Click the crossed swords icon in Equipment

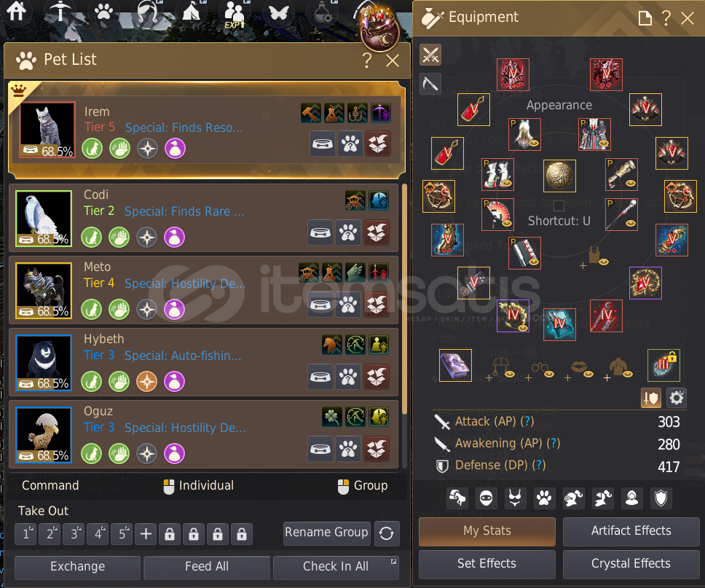click(430, 55)
